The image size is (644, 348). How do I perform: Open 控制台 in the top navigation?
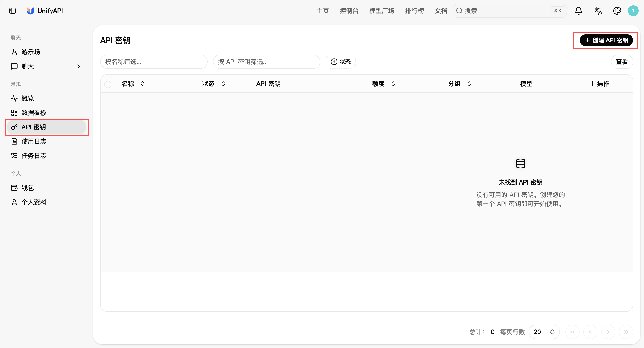(x=349, y=11)
